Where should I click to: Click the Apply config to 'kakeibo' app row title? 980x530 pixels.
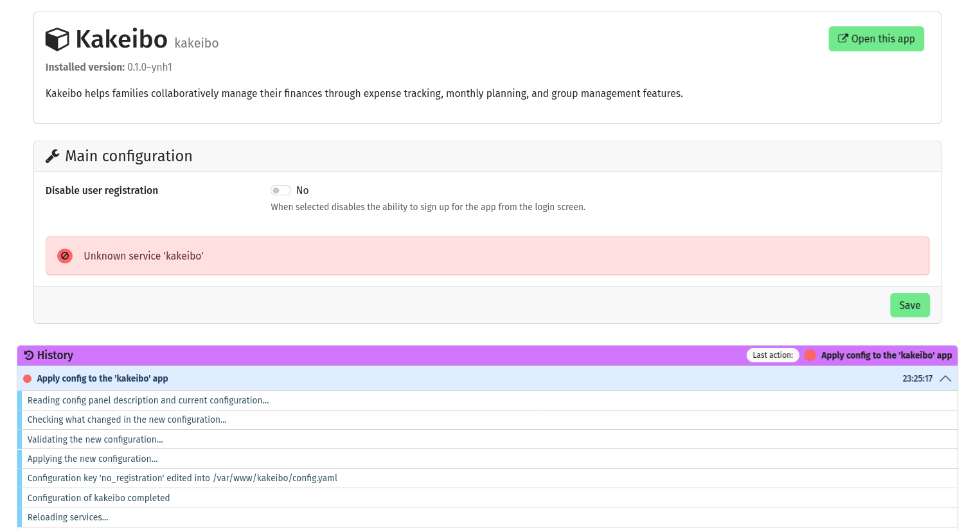click(102, 378)
